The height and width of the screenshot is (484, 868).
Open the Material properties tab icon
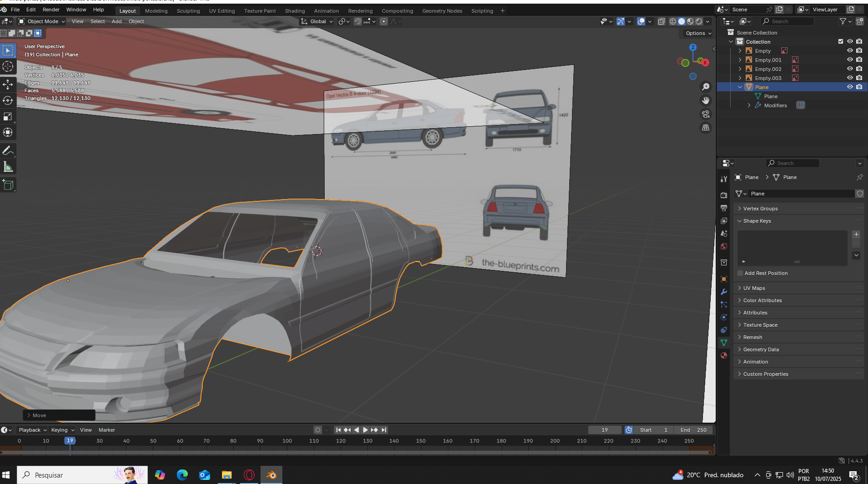pos(724,355)
